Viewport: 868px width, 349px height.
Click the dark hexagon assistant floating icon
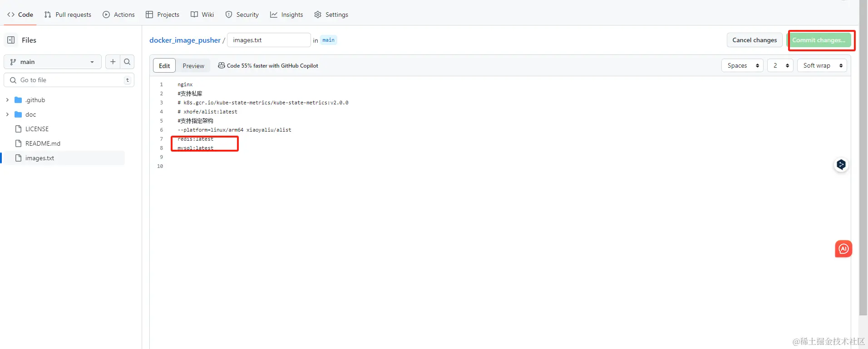click(841, 164)
